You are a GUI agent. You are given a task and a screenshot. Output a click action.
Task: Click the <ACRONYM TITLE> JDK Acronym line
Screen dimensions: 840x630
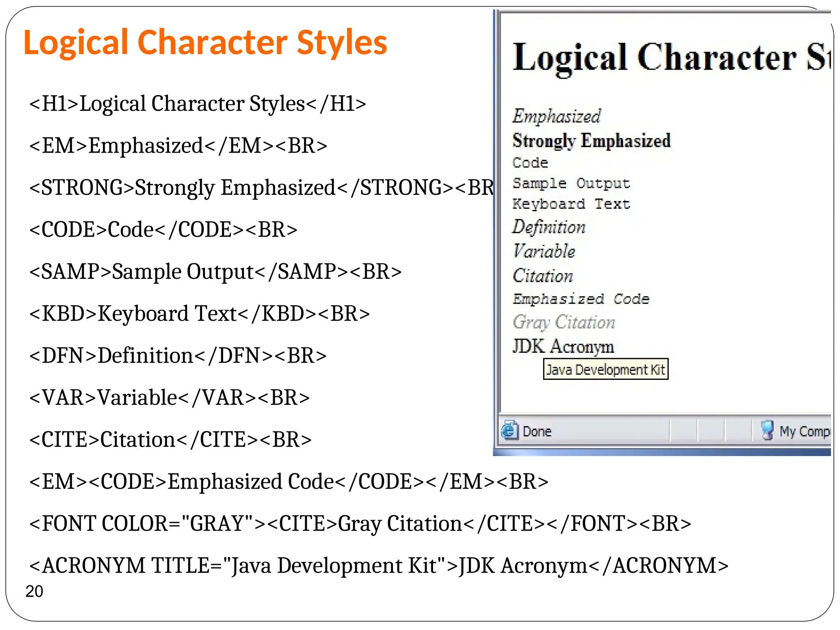(379, 566)
